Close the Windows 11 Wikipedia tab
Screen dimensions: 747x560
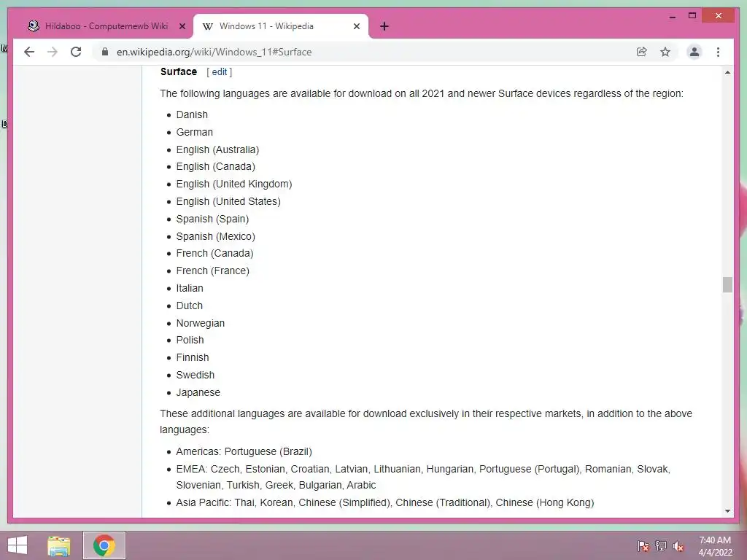point(356,26)
